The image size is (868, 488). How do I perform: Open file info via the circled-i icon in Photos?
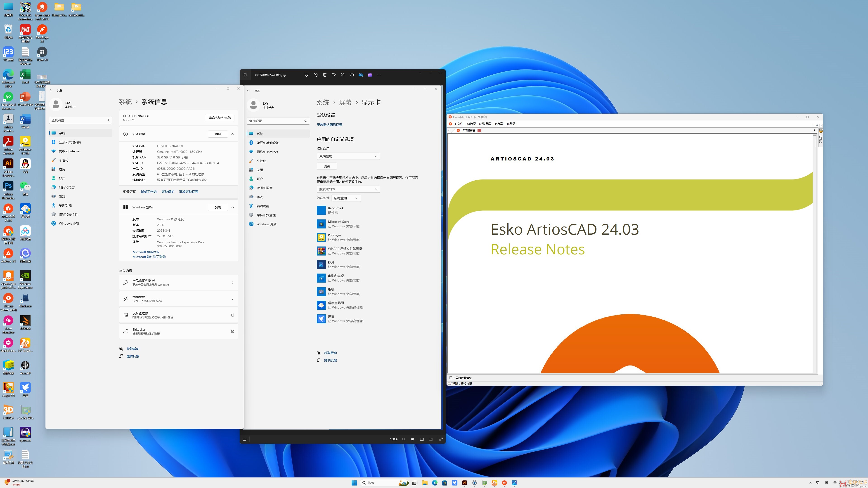(342, 75)
